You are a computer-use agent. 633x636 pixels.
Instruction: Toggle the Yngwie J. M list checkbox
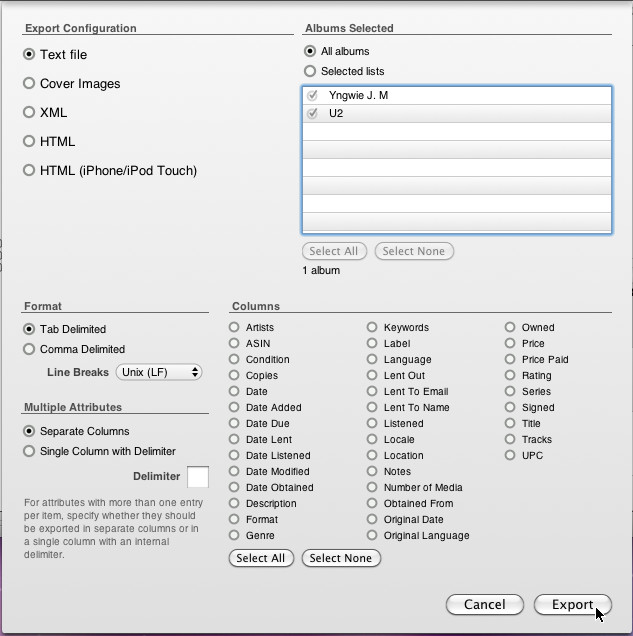click(312, 95)
